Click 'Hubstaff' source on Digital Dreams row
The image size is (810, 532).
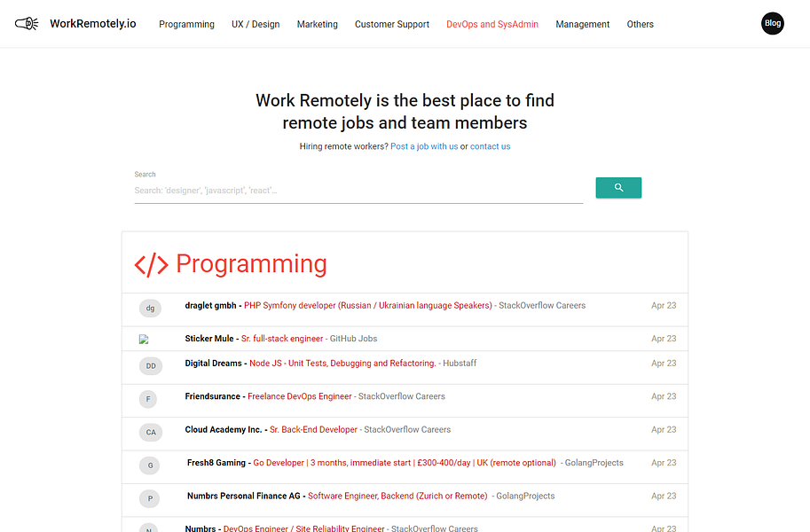(460, 364)
